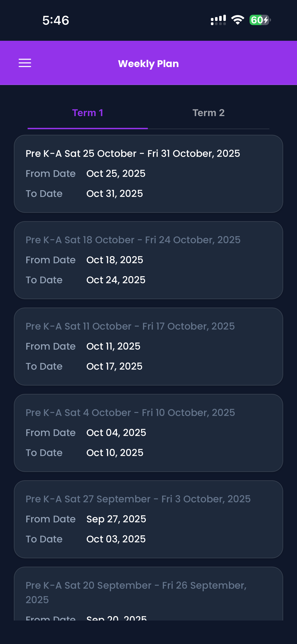Screen dimensions: 297x644
Task: Tap the Oct 17, 2025 To Date value
Action: (114, 366)
